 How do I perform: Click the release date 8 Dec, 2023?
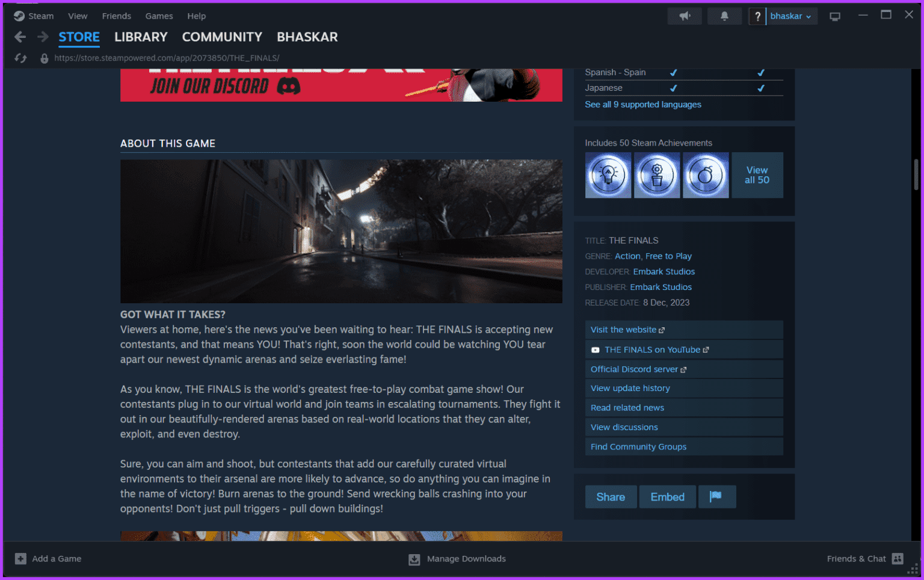click(x=666, y=303)
